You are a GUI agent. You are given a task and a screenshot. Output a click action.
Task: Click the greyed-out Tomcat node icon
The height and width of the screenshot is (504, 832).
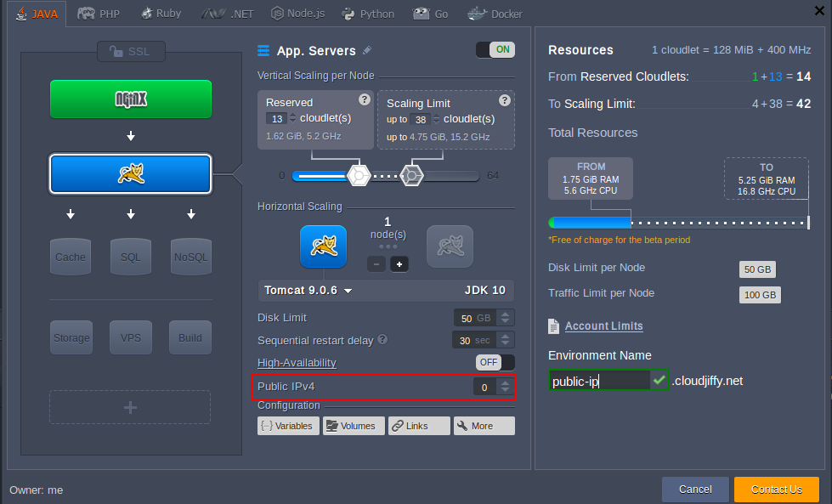pyautogui.click(x=450, y=246)
